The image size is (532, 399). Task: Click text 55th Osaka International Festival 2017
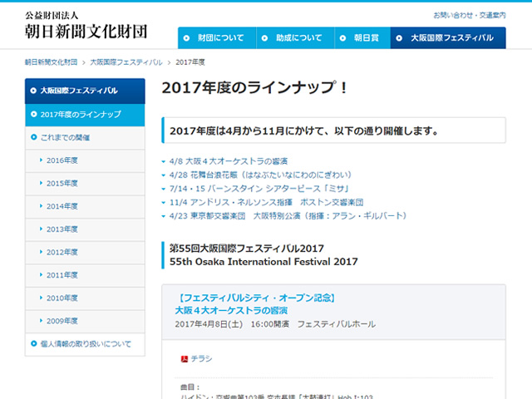(264, 262)
